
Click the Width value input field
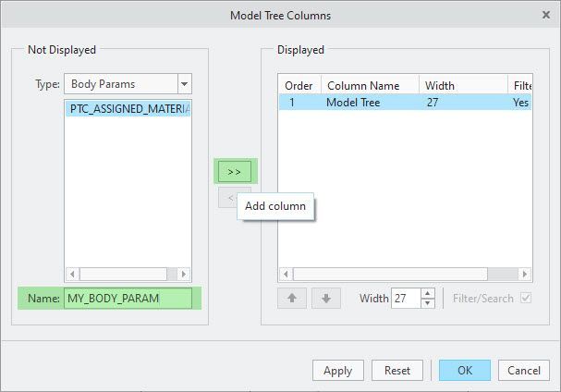(x=405, y=299)
